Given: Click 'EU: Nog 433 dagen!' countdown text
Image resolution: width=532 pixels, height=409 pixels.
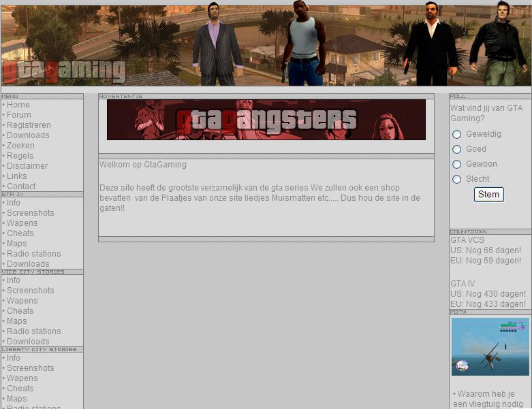Looking at the screenshot, I should pos(488,304).
